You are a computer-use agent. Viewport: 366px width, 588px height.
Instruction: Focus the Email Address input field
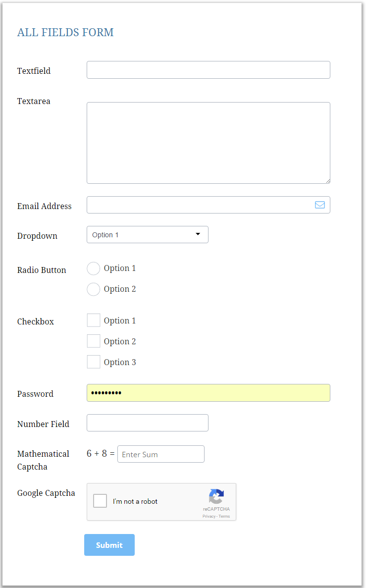click(198, 205)
